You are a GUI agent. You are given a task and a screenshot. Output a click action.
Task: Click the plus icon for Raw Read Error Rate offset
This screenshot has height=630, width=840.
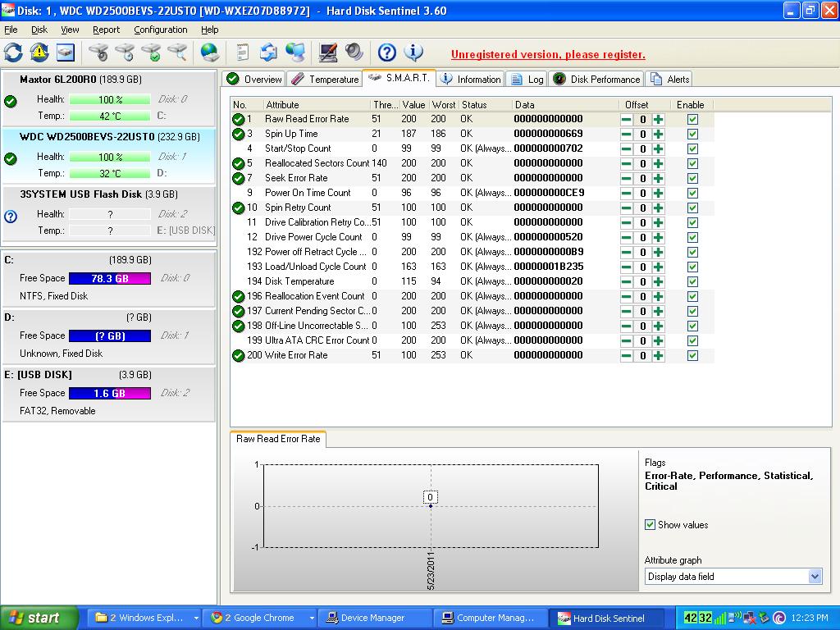click(658, 120)
